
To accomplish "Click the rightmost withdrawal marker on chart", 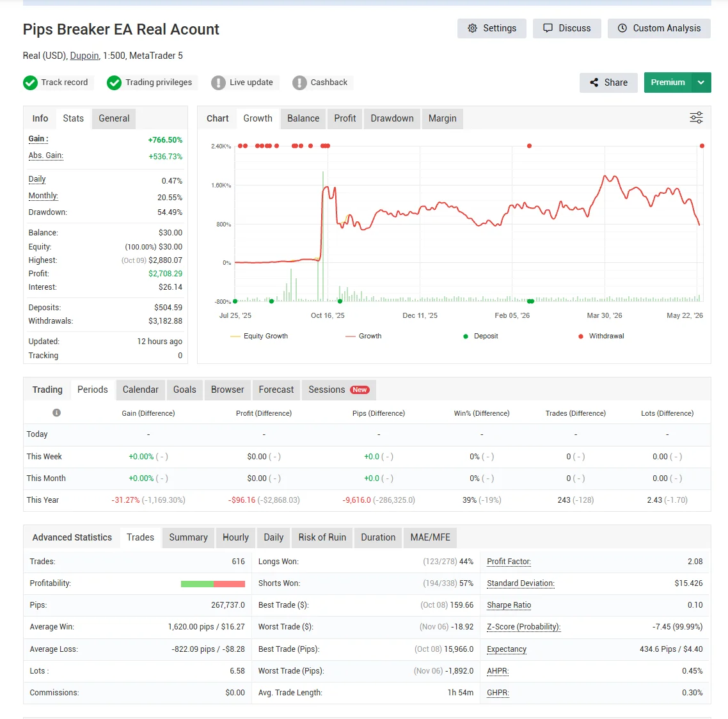I will tap(702, 146).
